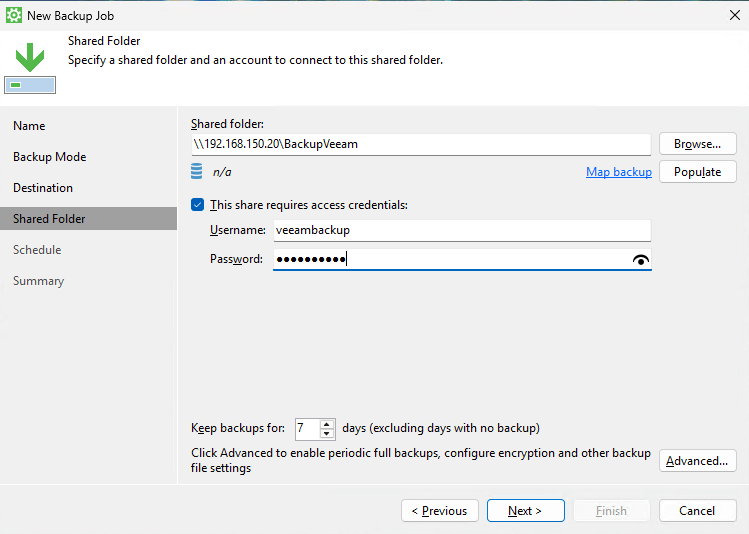Viewport: 749px width, 534px height.
Task: Click the green download arrow wizard icon
Action: 30,58
